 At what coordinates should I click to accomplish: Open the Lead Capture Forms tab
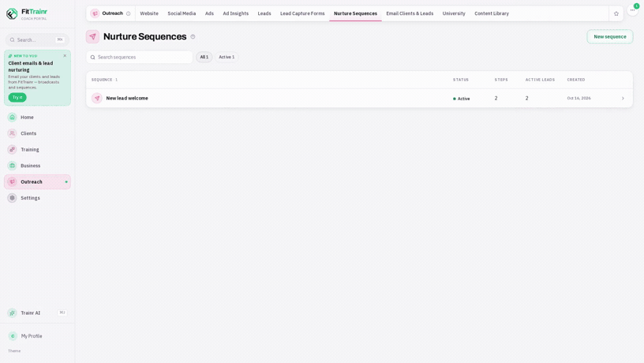pos(302,13)
